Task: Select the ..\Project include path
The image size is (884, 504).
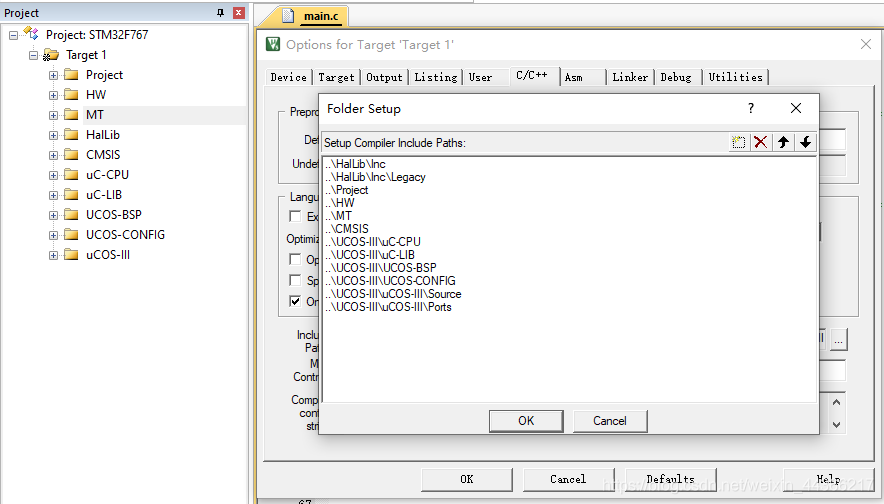Action: [347, 190]
